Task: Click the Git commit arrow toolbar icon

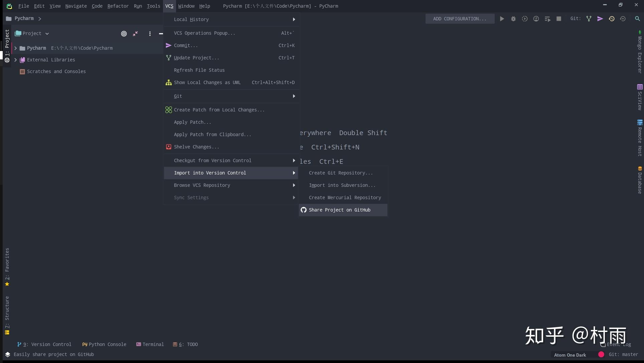Action: (600, 19)
